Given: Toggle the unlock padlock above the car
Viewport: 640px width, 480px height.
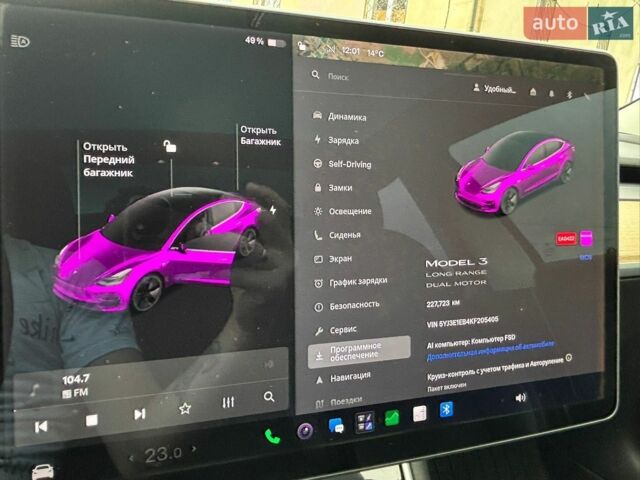Looking at the screenshot, I should 169,146.
